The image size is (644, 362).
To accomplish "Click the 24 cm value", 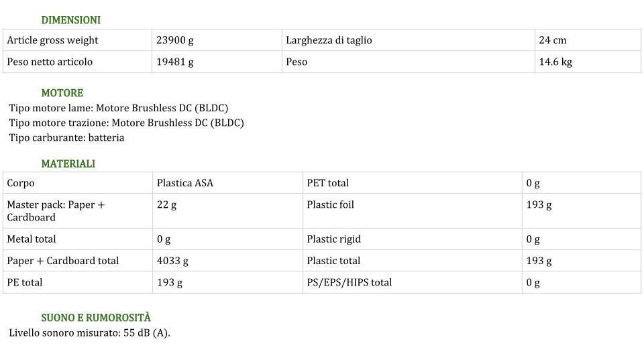I will point(552,40).
